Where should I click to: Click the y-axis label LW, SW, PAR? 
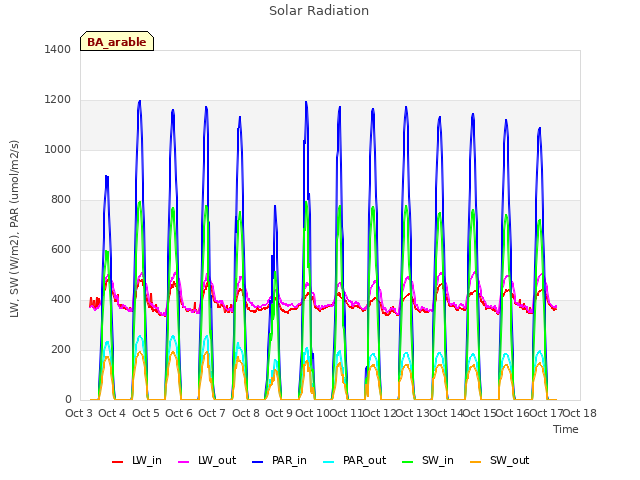(x=14, y=229)
